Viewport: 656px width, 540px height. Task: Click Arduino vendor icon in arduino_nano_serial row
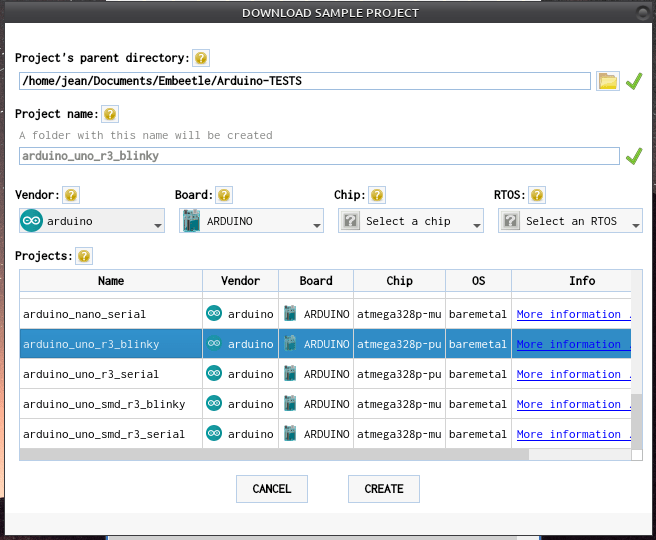click(x=214, y=313)
